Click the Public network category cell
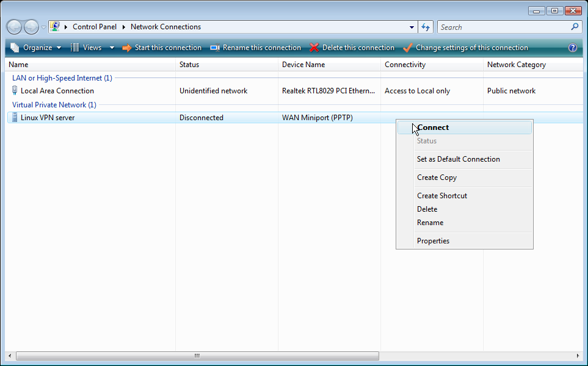Image resolution: width=588 pixels, height=366 pixels. pos(512,91)
